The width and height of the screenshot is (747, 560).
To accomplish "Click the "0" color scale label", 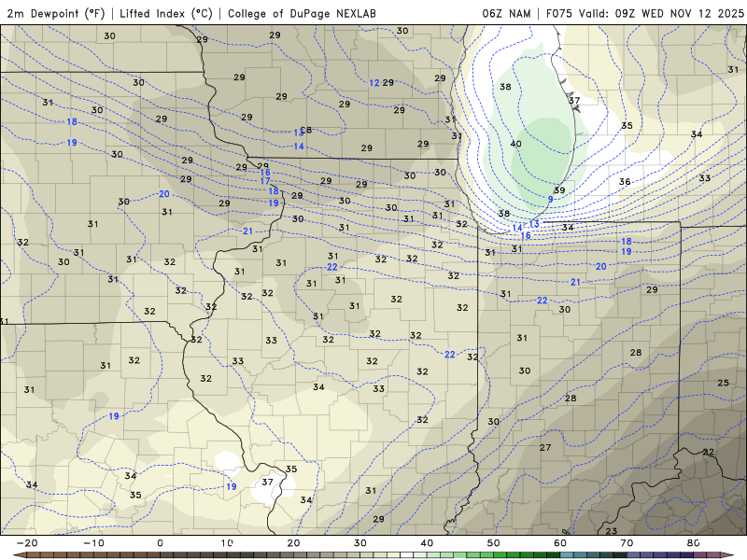I will click(160, 543).
